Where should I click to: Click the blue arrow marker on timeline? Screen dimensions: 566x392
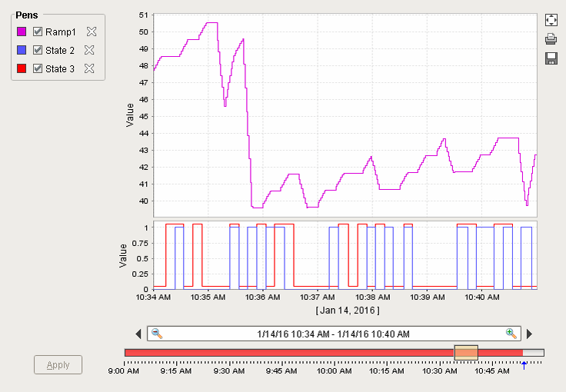coord(524,365)
